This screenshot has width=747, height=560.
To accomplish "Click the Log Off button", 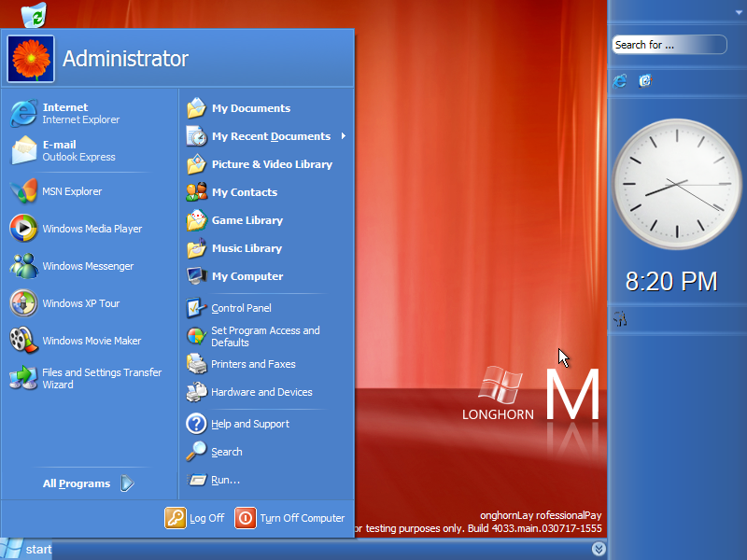I will coord(195,518).
